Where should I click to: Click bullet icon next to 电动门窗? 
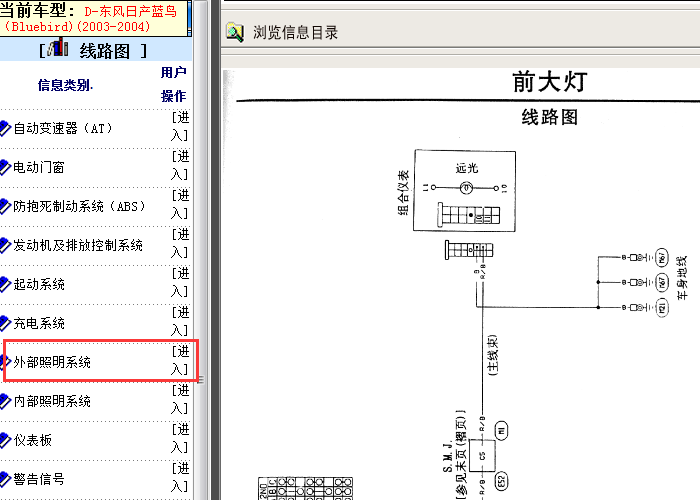[5, 167]
